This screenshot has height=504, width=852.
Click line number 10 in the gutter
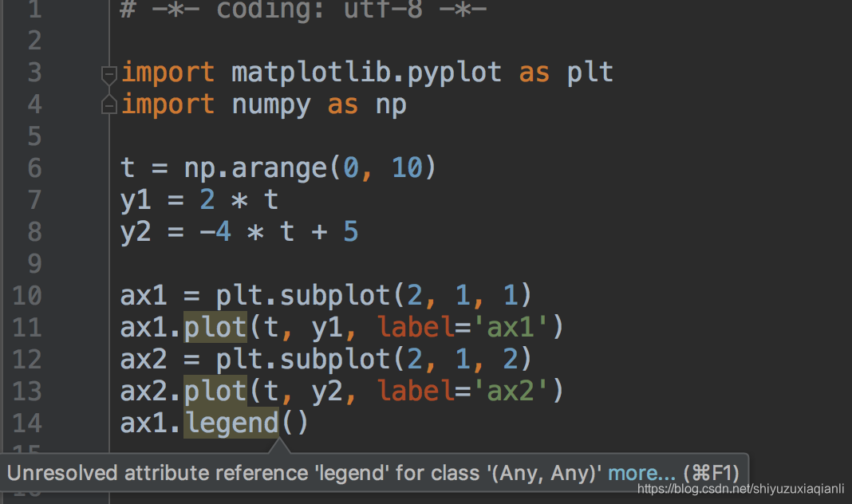tap(26, 295)
